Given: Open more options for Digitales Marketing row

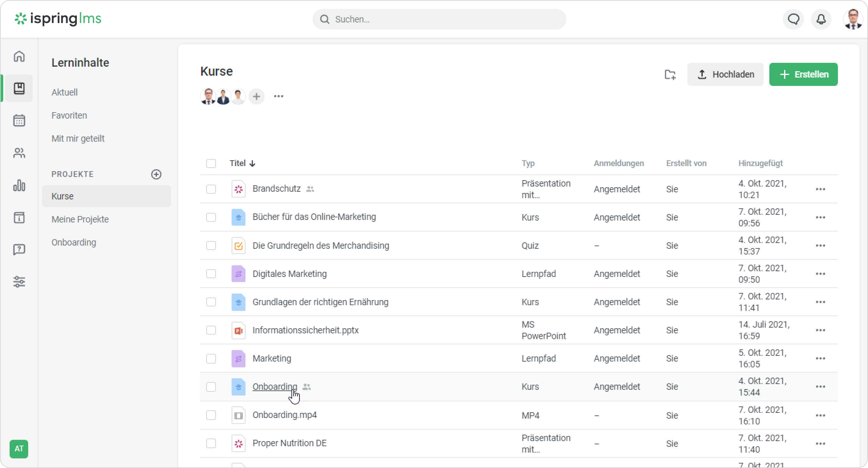Looking at the screenshot, I should click(x=821, y=274).
